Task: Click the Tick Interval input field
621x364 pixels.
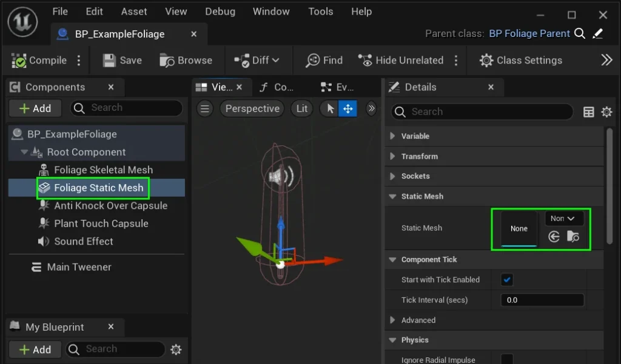Action: (542, 300)
